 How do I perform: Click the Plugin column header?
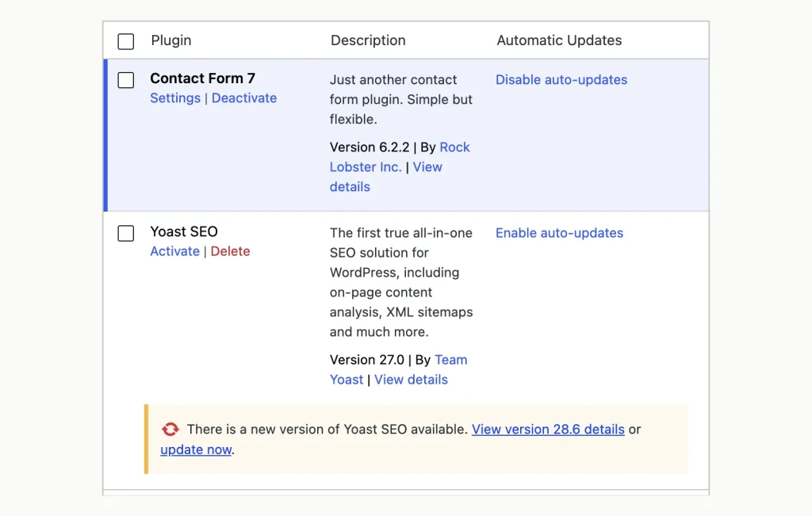tap(171, 40)
